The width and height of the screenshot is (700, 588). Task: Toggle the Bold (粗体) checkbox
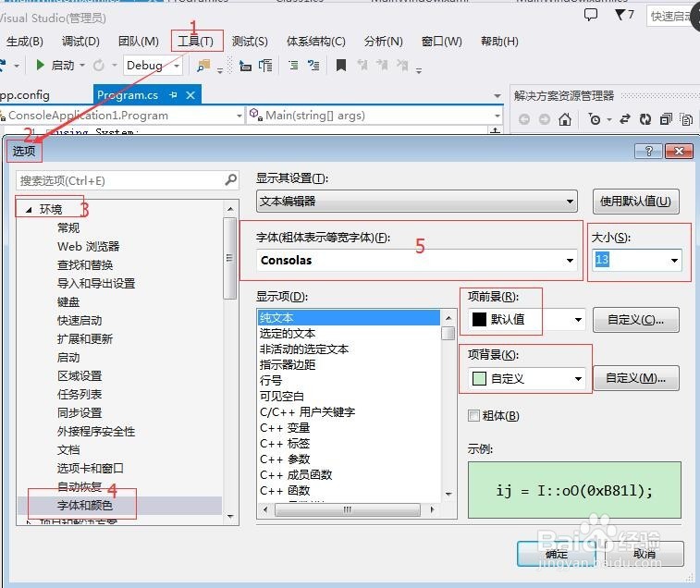click(473, 416)
